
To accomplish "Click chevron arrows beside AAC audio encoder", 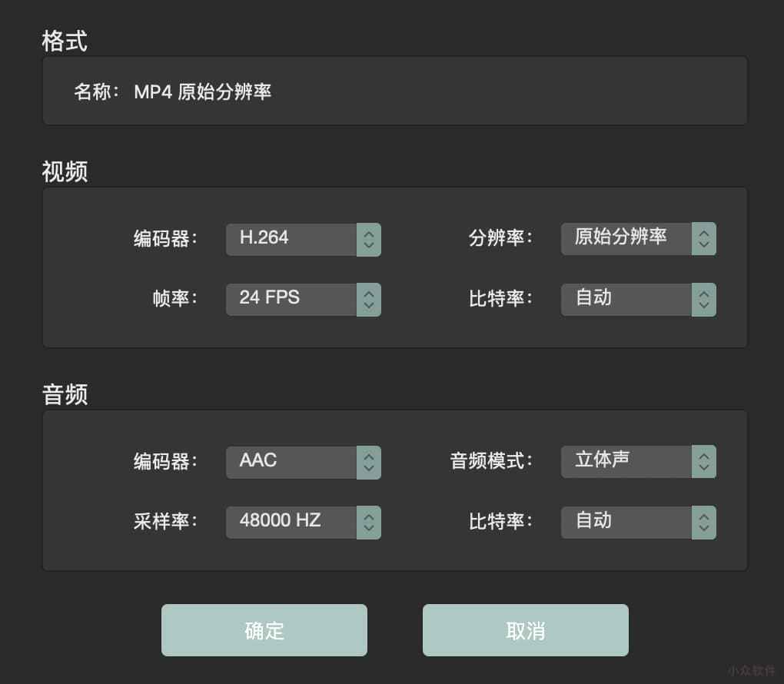I will (369, 462).
